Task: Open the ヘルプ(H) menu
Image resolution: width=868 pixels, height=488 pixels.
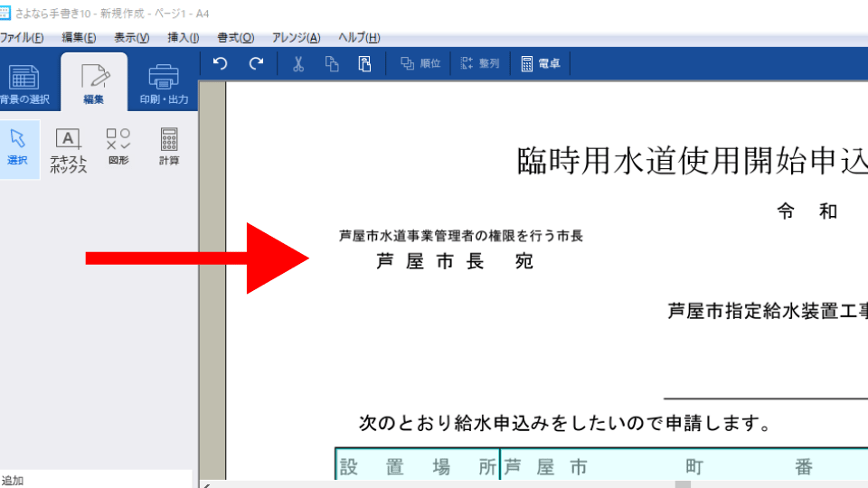Action: point(359,38)
